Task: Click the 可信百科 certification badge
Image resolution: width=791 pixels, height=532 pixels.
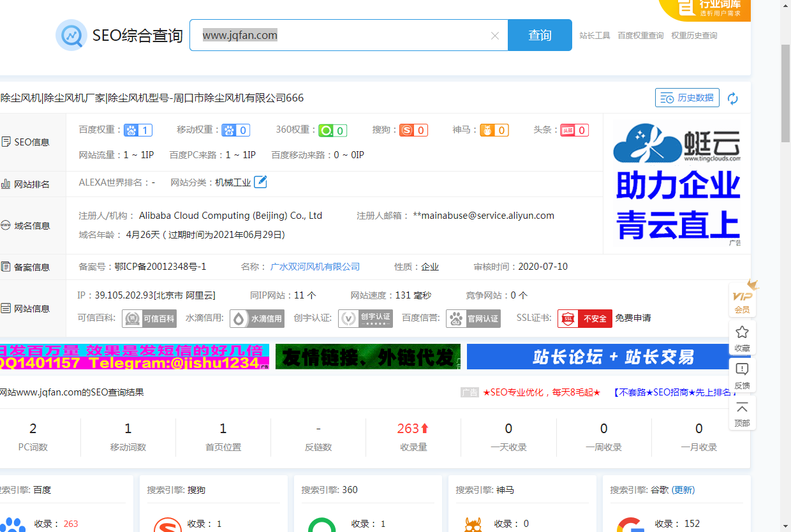Action: coord(149,318)
